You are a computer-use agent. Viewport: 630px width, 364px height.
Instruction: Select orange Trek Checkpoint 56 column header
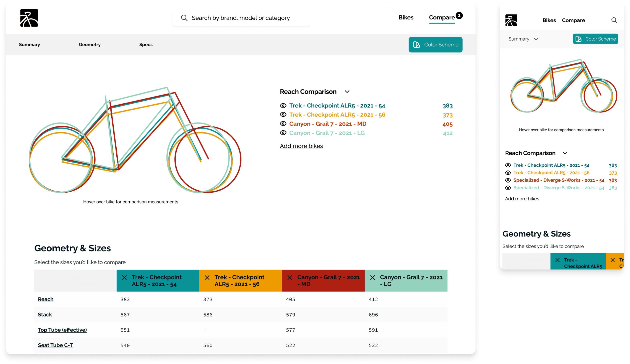pos(241,281)
